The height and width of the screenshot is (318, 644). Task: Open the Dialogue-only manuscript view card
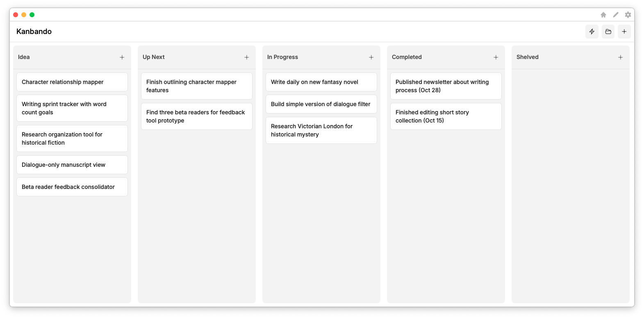[72, 165]
